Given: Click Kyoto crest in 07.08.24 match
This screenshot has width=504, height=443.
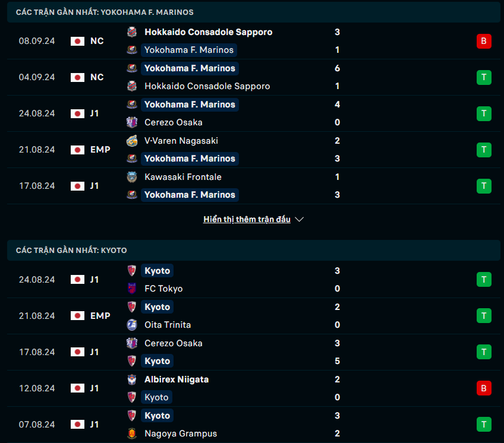Looking at the screenshot, I should (132, 416).
